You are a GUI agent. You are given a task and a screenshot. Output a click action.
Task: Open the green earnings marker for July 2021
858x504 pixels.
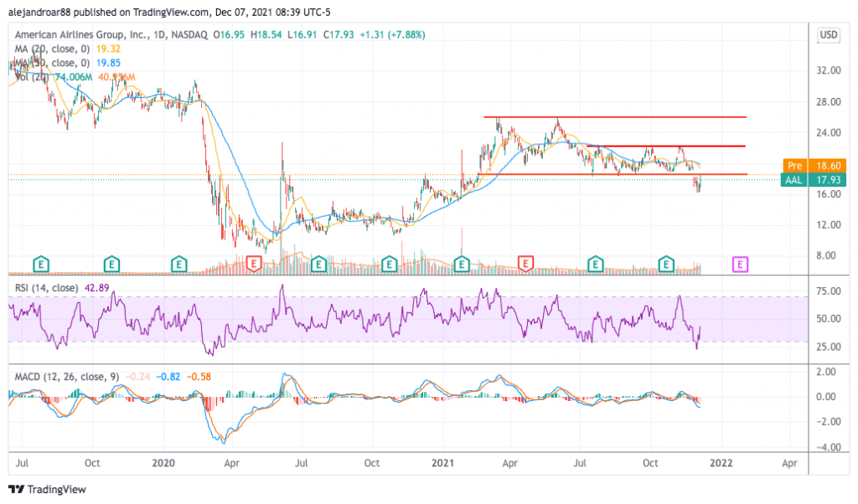596,265
